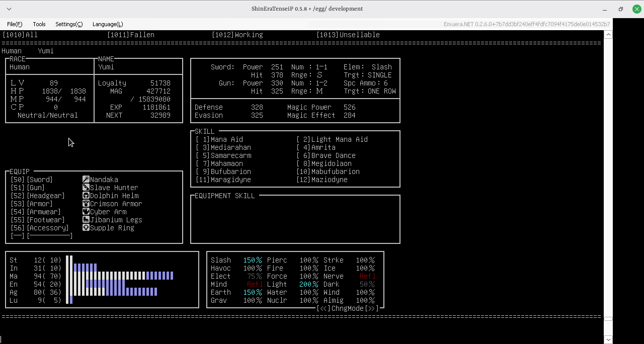Choose the [54][Armwear] equip slot
The height and width of the screenshot is (344, 644).
pyautogui.click(x=35, y=212)
